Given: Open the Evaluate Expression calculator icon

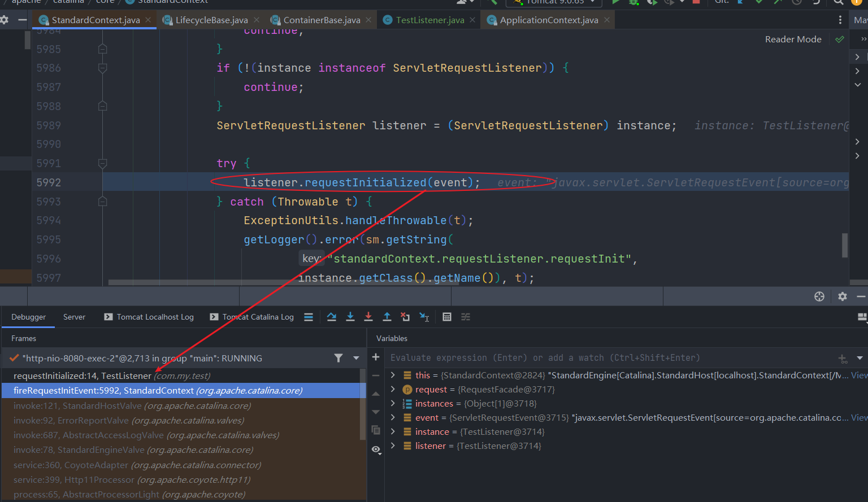Looking at the screenshot, I should click(x=447, y=317).
